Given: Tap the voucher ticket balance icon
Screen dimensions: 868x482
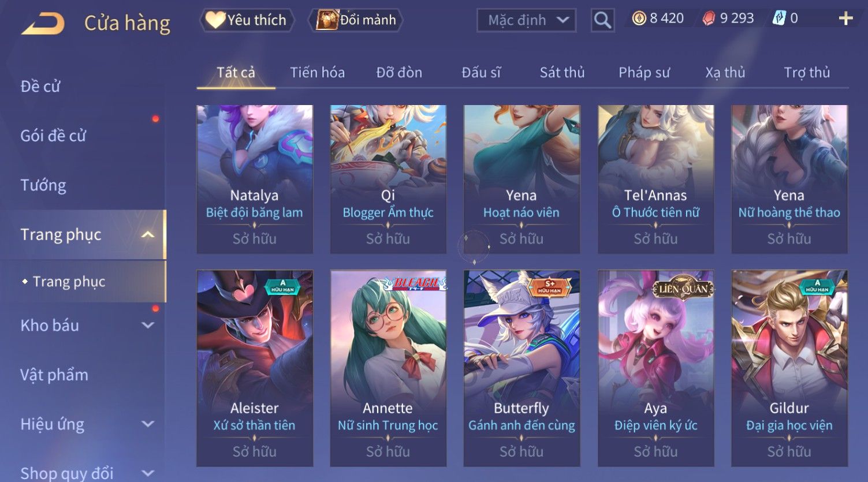Looking at the screenshot, I should coord(779,18).
